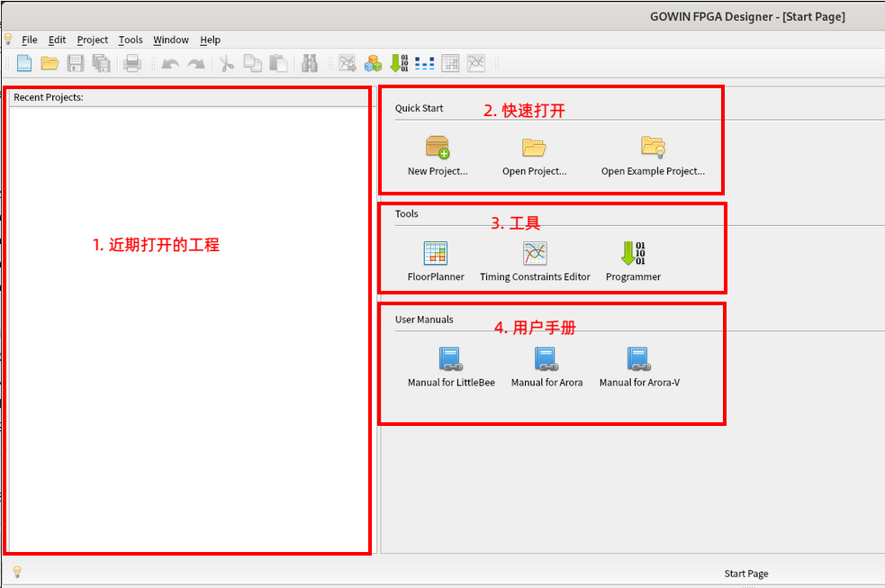The height and width of the screenshot is (588, 885).
Task: Open Example Project from Quick Start
Action: [653, 156]
